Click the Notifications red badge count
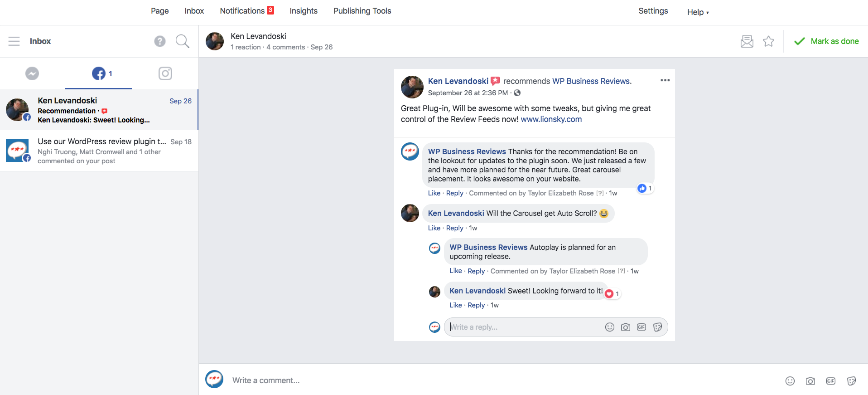Image resolution: width=868 pixels, height=395 pixels. [x=270, y=10]
